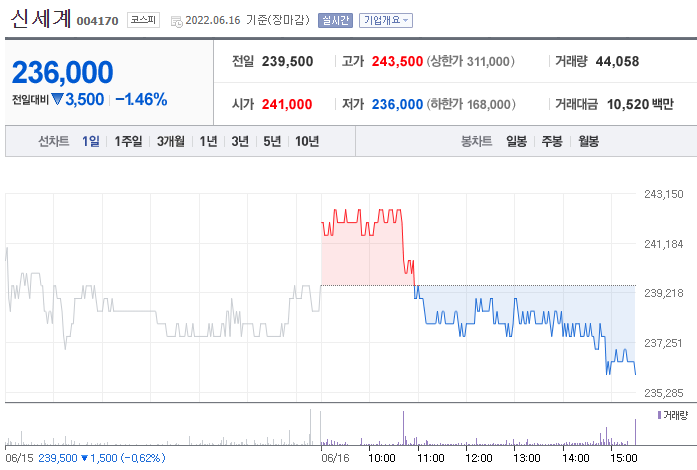The height and width of the screenshot is (470, 697).
Task: Click the 상한가 311,000 text
Action: click(471, 61)
